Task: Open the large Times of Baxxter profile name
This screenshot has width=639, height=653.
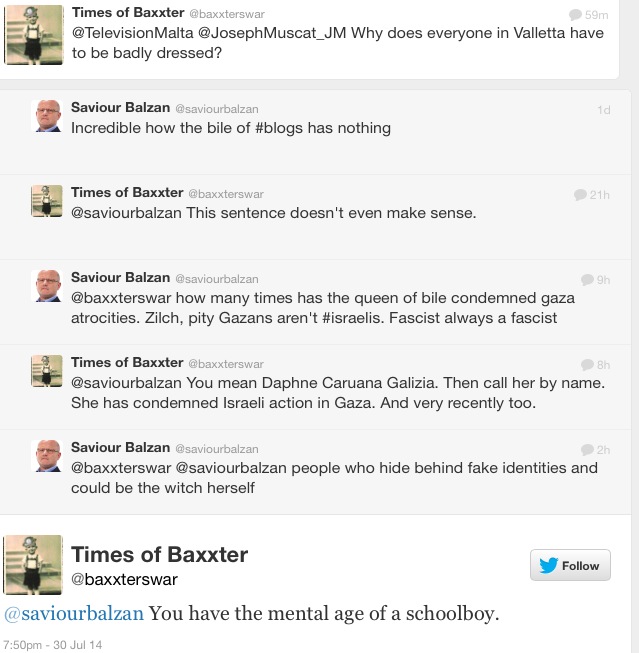Action: point(159,555)
